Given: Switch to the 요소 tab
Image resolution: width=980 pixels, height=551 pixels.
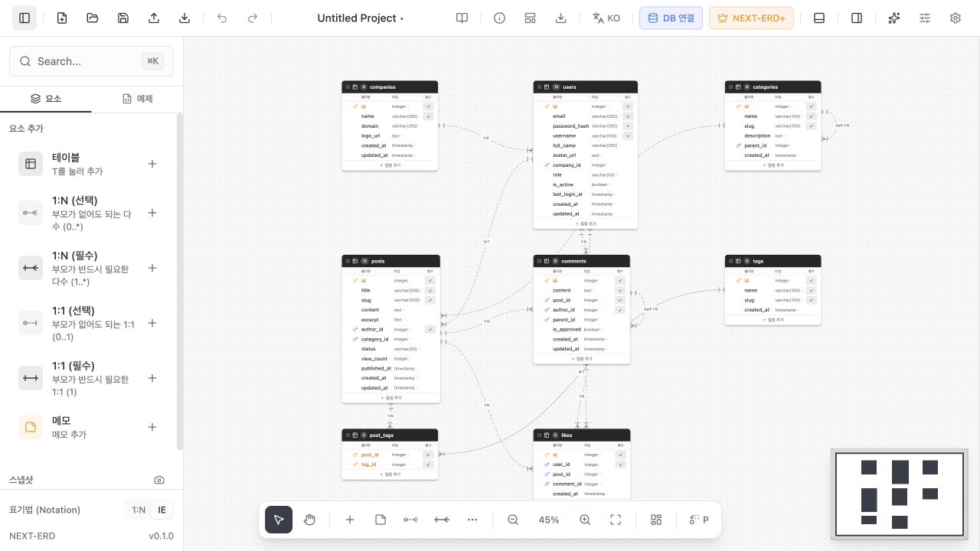Looking at the screenshot, I should coord(46,99).
